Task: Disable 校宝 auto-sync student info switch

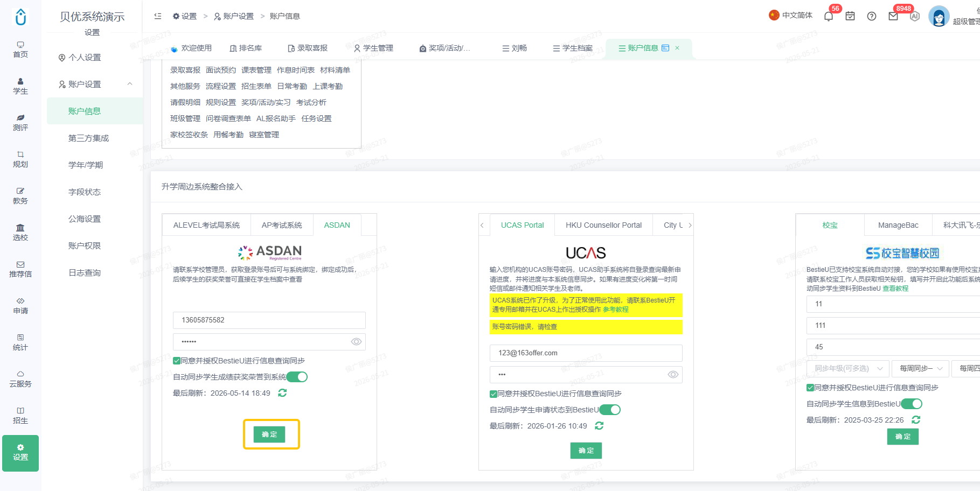Action: click(912, 404)
